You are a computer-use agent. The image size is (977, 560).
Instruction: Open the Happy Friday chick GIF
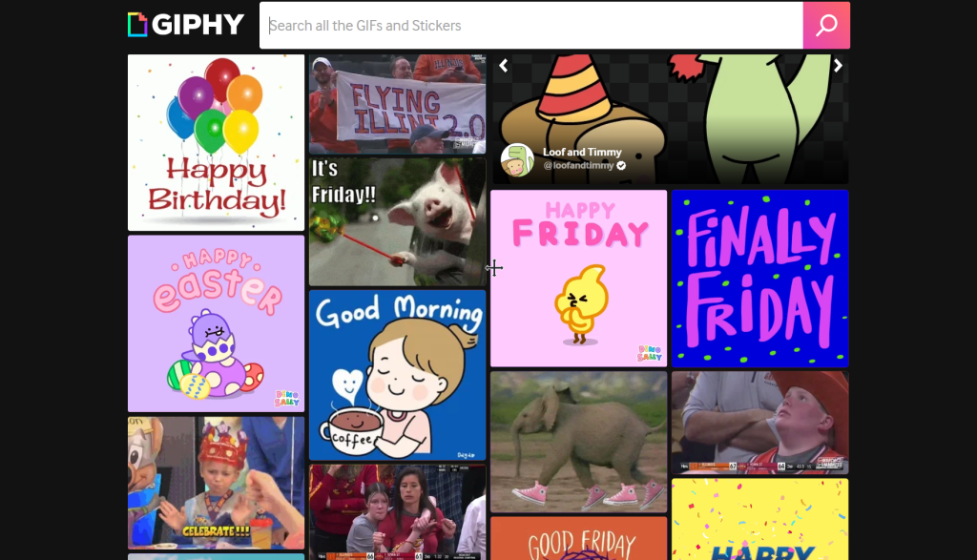click(579, 279)
